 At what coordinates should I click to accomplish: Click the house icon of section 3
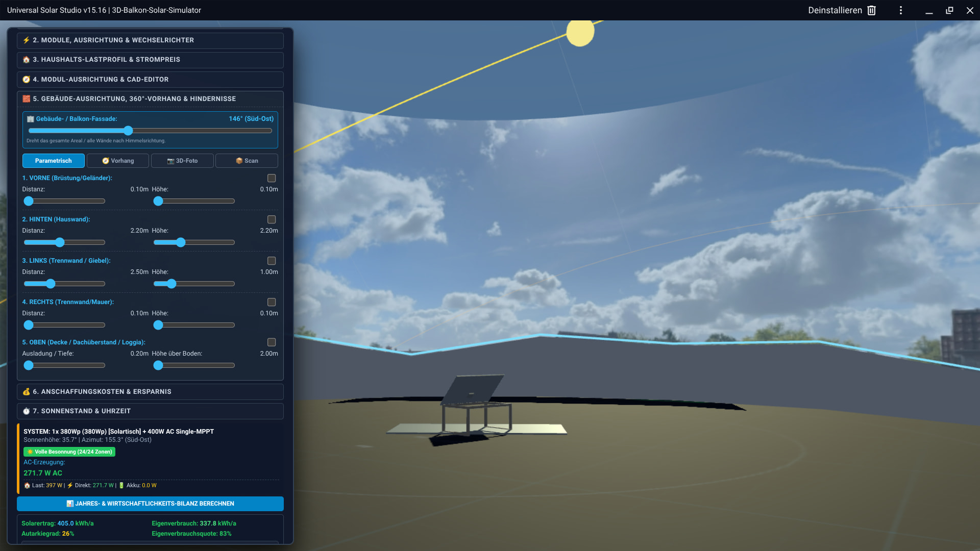pyautogui.click(x=27, y=60)
